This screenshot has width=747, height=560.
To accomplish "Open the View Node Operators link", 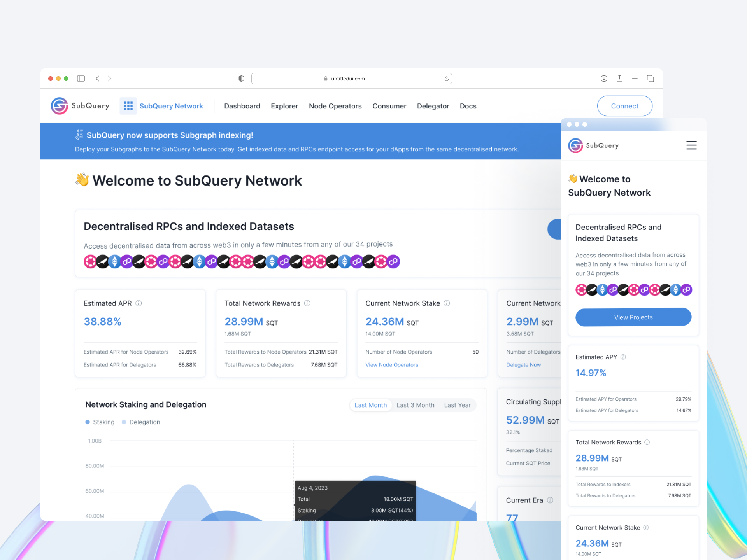I will click(391, 365).
